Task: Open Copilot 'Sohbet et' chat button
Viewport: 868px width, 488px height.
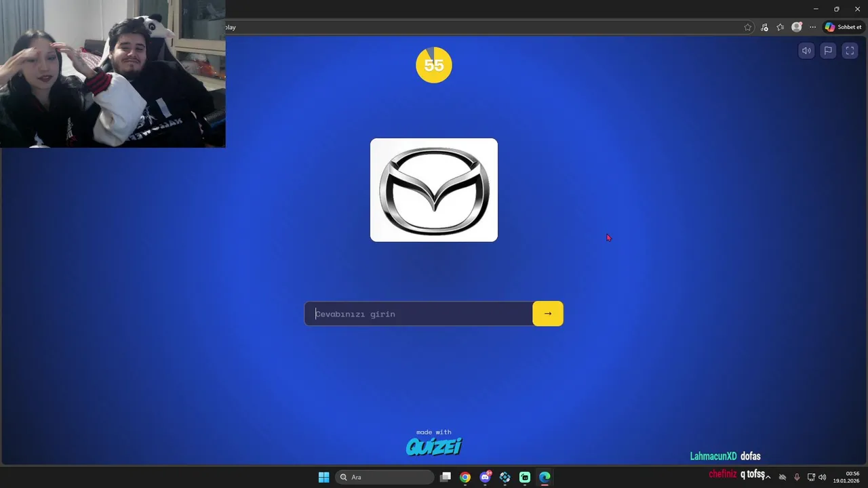Action: (x=843, y=27)
